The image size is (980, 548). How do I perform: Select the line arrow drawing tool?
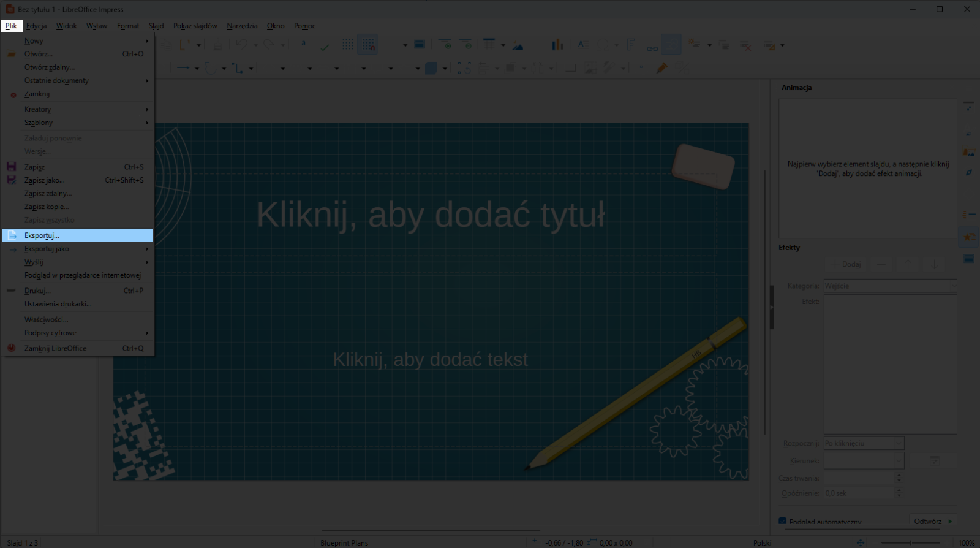[x=183, y=67]
